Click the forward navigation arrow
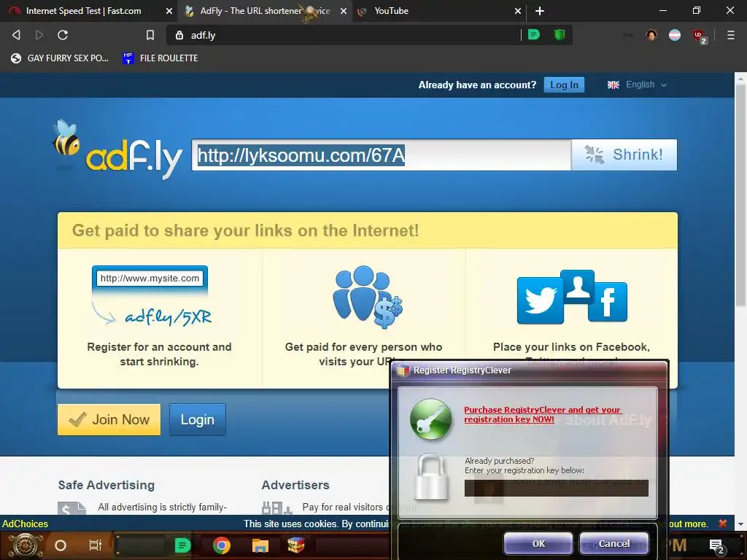747x560 pixels. click(x=39, y=35)
